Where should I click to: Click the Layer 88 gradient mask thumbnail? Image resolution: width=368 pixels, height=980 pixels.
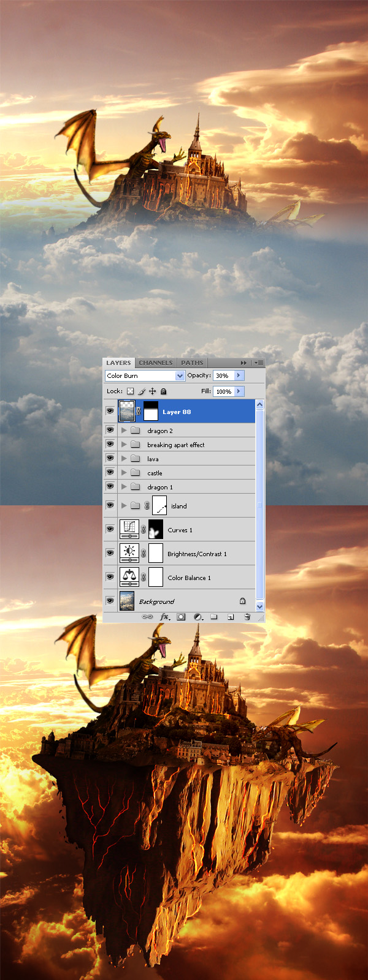pos(151,412)
